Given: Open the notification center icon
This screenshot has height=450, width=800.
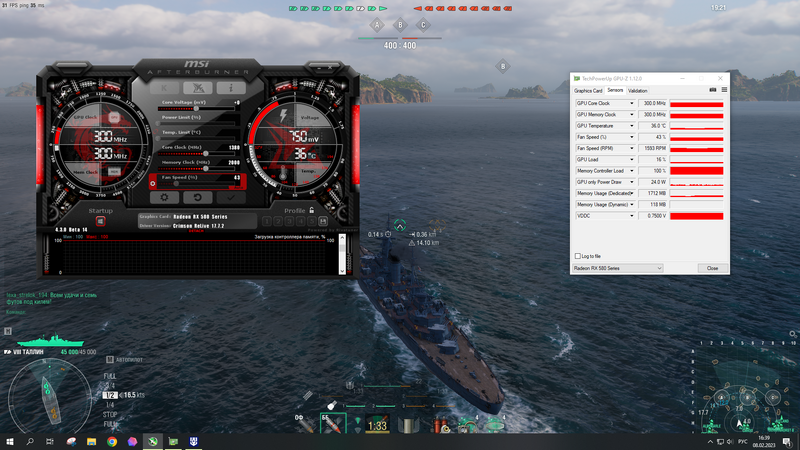Looking at the screenshot, I should [787, 442].
